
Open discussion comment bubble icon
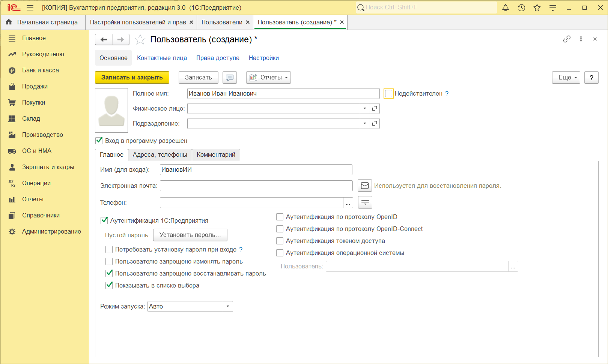tap(230, 78)
